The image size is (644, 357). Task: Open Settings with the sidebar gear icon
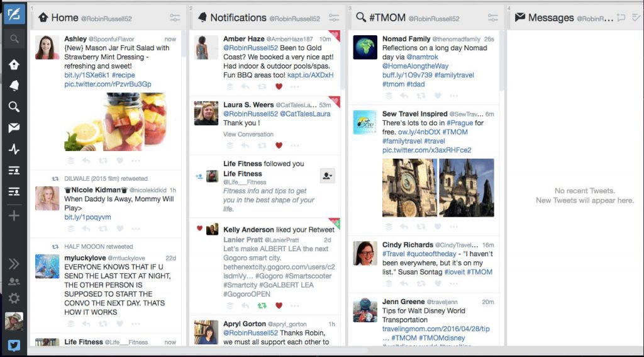(14, 298)
